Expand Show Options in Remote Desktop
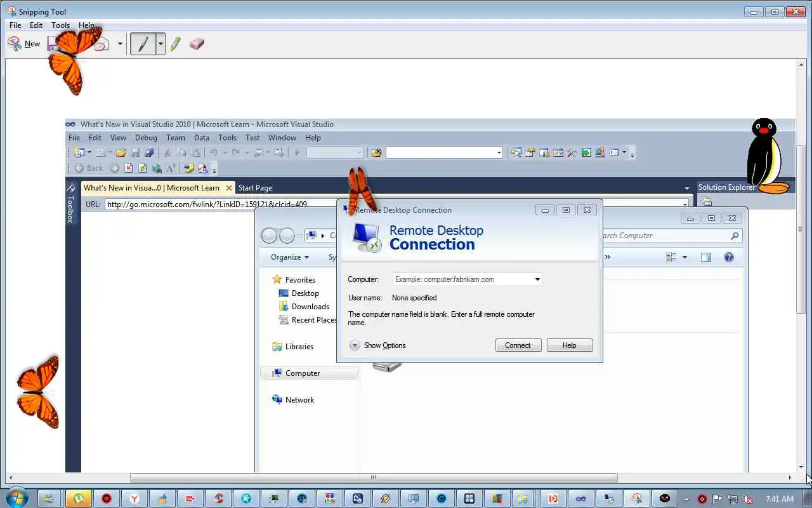 click(377, 345)
